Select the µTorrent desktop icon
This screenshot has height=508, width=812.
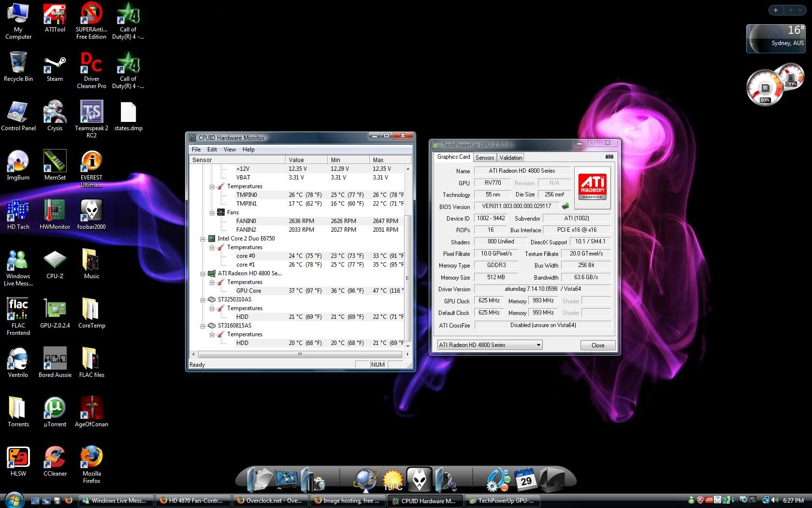(x=55, y=412)
